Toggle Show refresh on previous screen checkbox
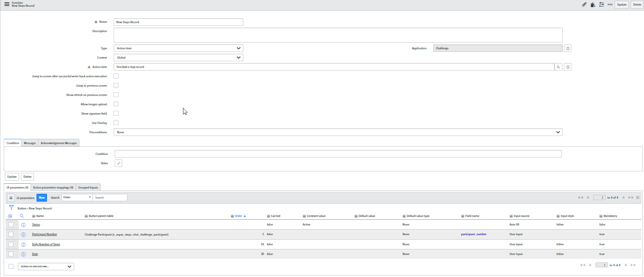644x277 pixels. pos(116,95)
